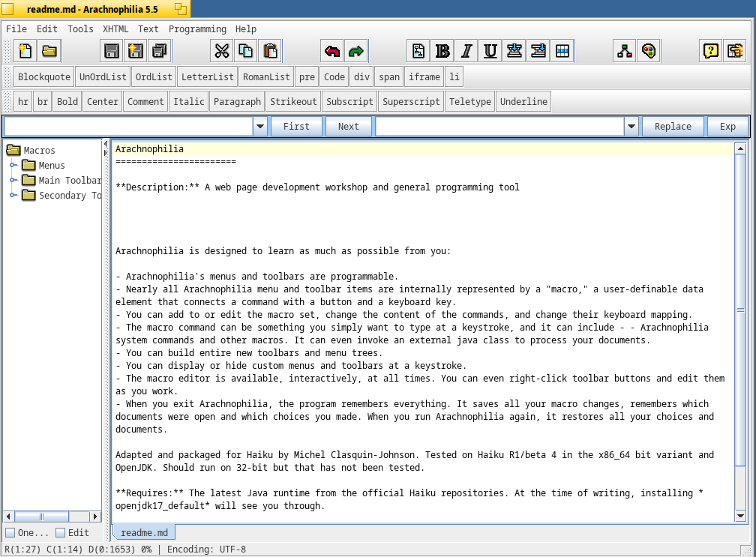Open the Programming menu

pyautogui.click(x=197, y=29)
